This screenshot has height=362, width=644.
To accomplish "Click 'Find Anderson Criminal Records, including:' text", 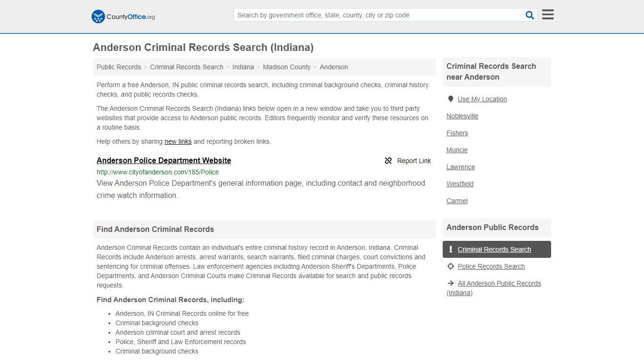I will [171, 300].
